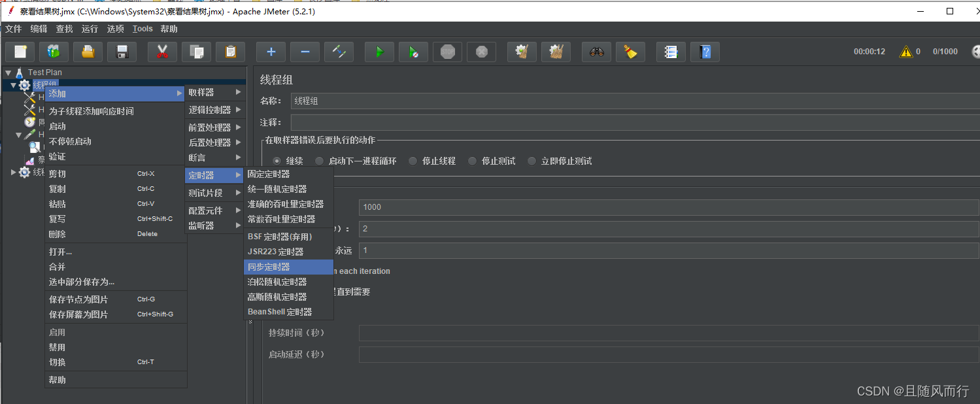980x404 pixels.
Task: Expand the 后置处理器 submenu
Action: point(214,143)
